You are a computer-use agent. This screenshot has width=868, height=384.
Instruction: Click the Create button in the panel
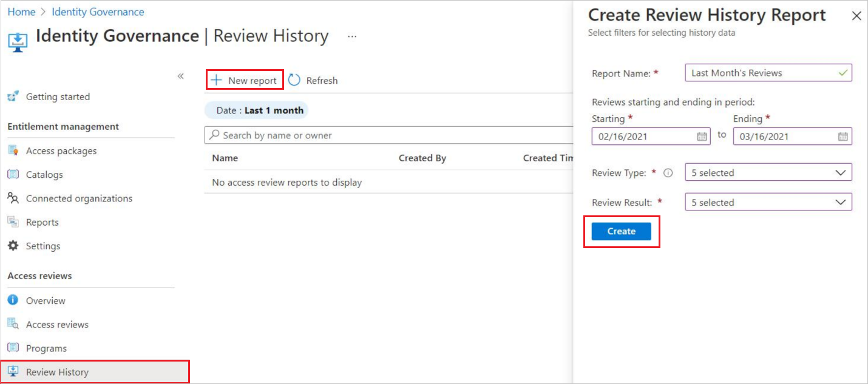point(622,231)
